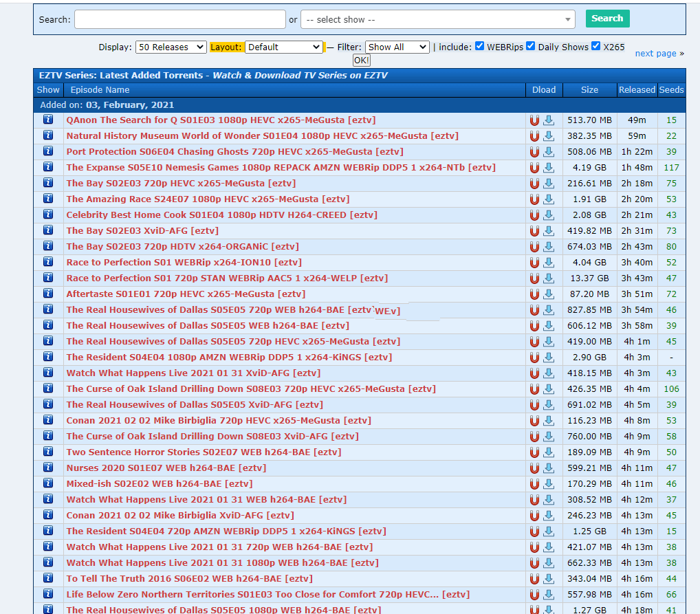Image resolution: width=700 pixels, height=614 pixels.
Task: Open magnet link for The Expanse S05E10
Action: click(534, 168)
